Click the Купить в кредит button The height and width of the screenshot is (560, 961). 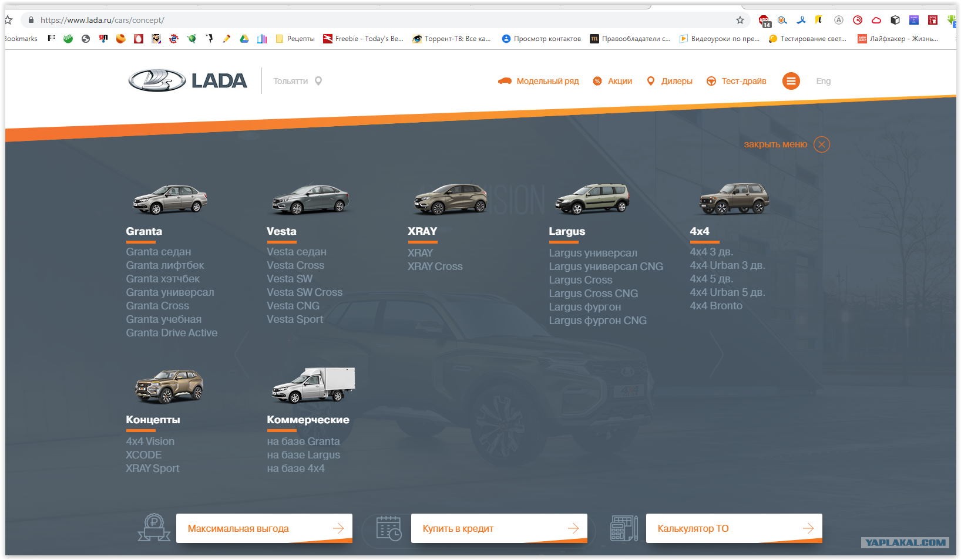pos(499,528)
